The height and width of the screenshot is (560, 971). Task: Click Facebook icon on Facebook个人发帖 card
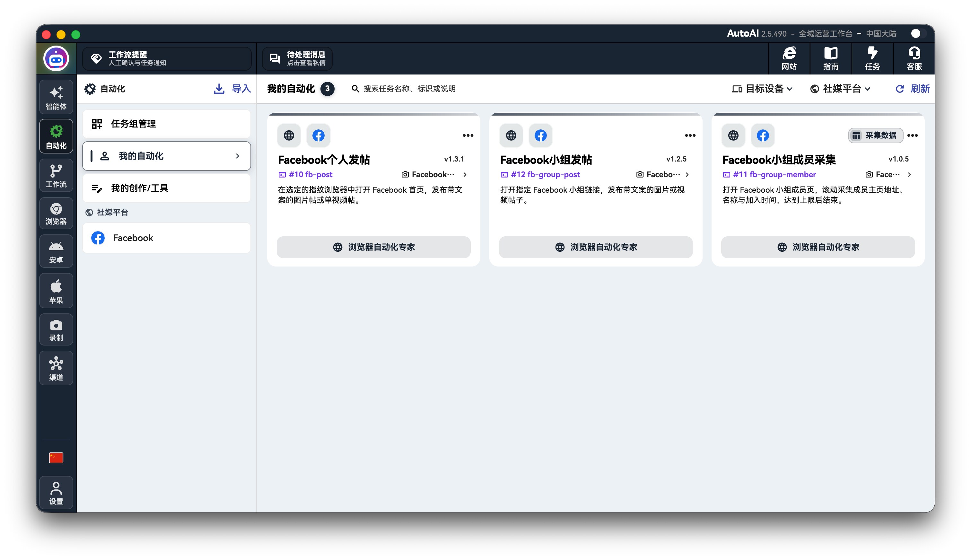click(x=319, y=136)
